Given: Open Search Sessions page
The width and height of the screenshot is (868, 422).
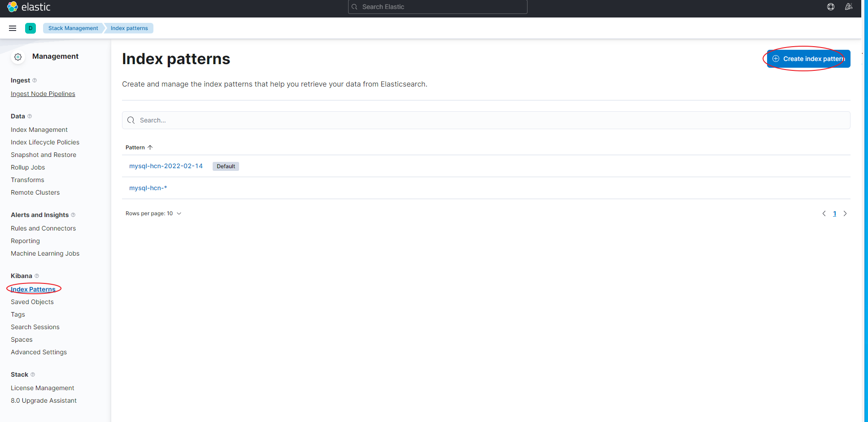Looking at the screenshot, I should click(x=35, y=327).
